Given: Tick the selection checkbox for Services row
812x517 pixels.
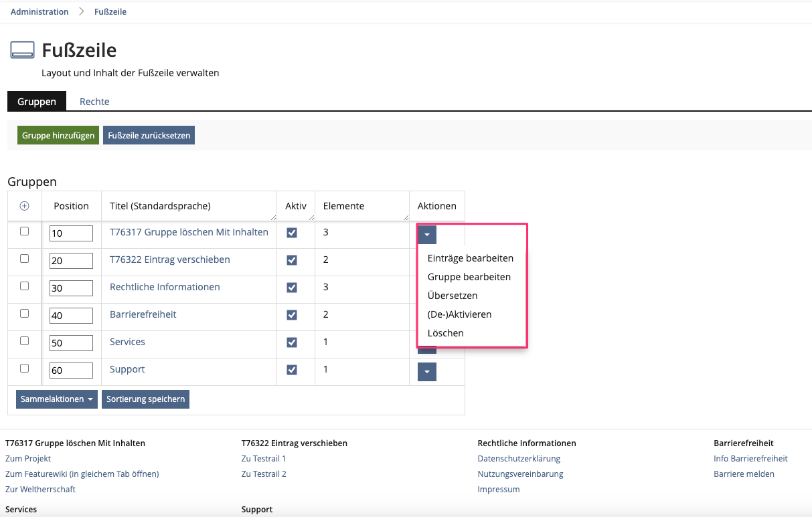Looking at the screenshot, I should (x=25, y=340).
